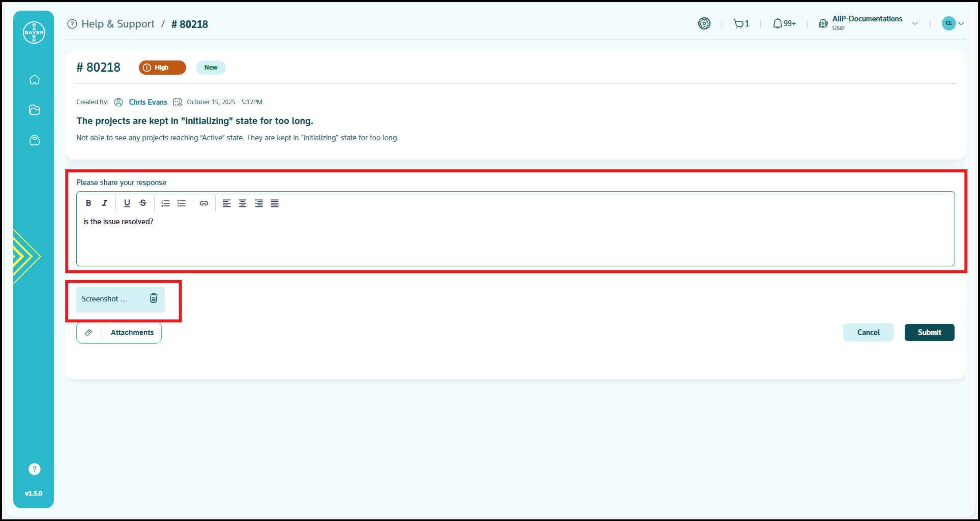
Task: Click the help question mark at sidebar bottom
Action: click(x=34, y=469)
